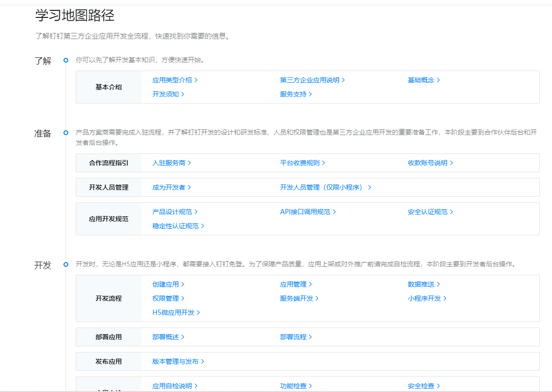Viewport: 552px width, 392px height.
Task: Go to 开发须知 page
Action: pyautogui.click(x=168, y=94)
